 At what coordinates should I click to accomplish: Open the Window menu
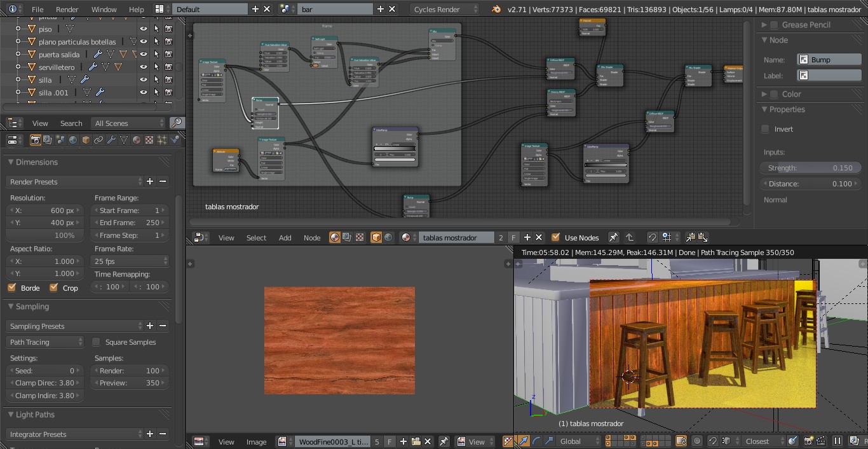pos(104,10)
